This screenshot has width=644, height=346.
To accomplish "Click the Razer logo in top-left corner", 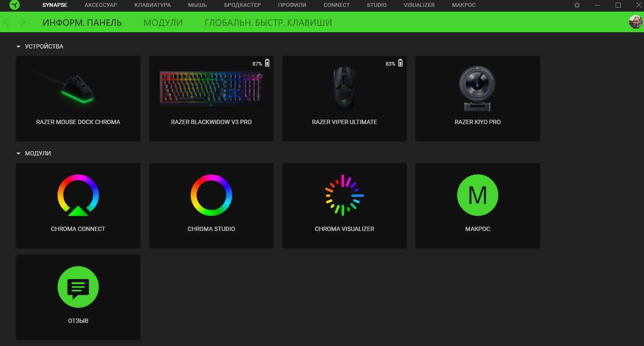I will 15,5.
